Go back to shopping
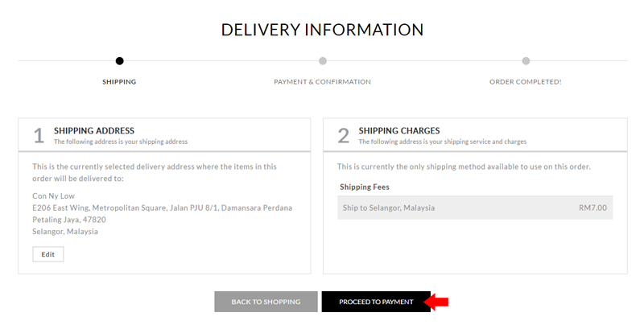This screenshot has height=329, width=644. pyautogui.click(x=266, y=302)
